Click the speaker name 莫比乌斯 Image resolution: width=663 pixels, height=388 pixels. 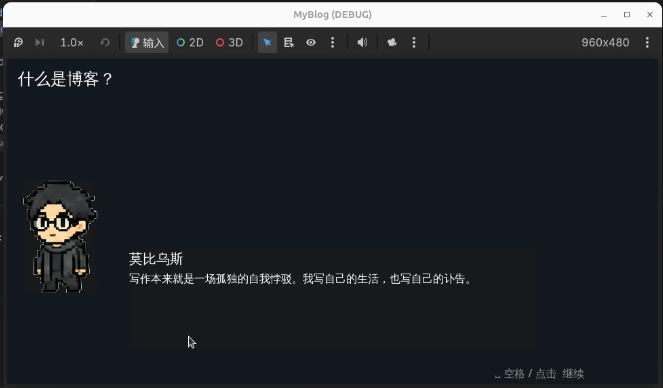point(156,259)
